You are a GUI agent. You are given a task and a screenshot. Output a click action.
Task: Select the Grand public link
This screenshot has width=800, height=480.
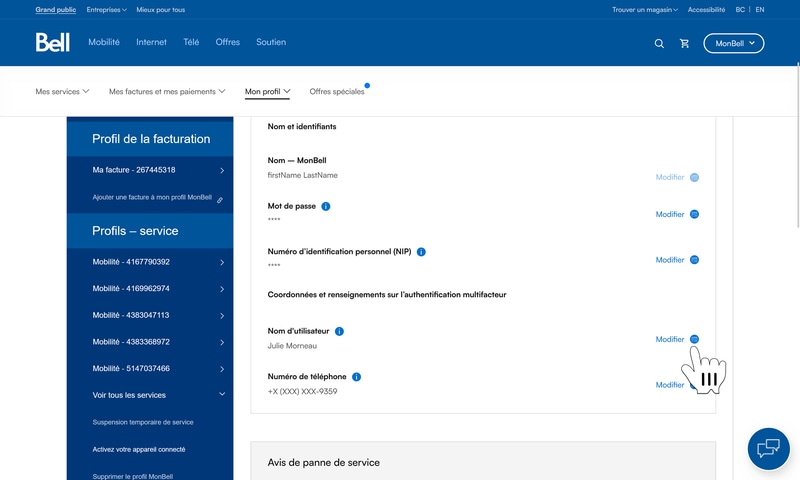[x=56, y=10]
